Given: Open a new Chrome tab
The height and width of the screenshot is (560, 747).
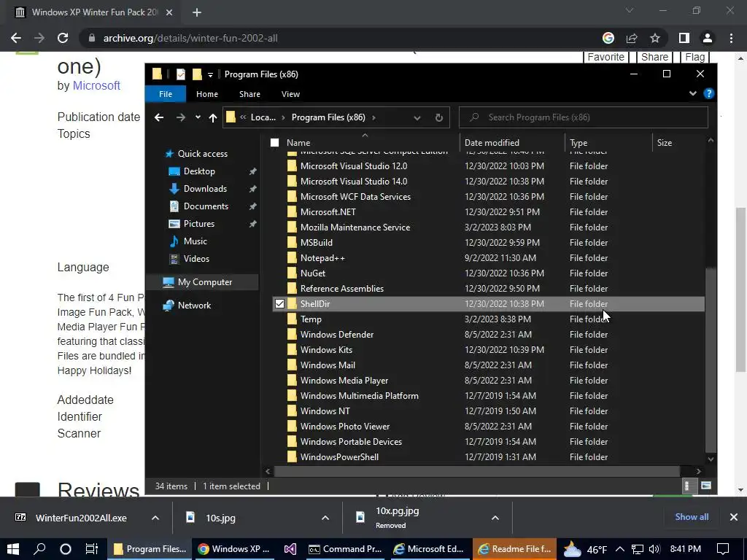Looking at the screenshot, I should 197,12.
